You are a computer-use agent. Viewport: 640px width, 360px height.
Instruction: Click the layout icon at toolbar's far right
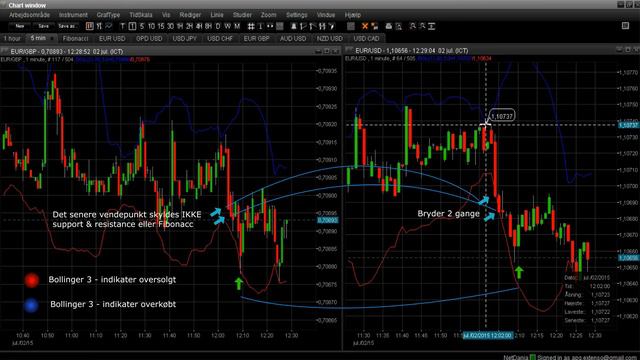point(625,26)
